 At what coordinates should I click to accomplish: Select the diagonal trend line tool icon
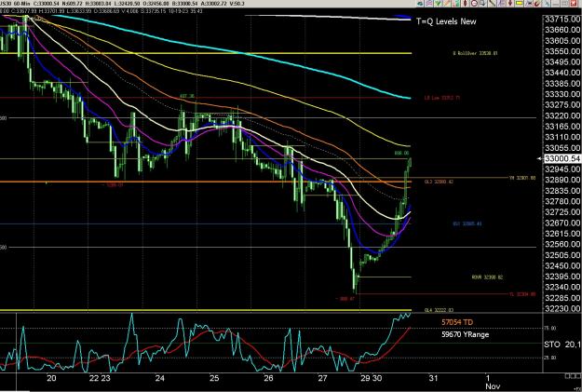coord(493,4)
